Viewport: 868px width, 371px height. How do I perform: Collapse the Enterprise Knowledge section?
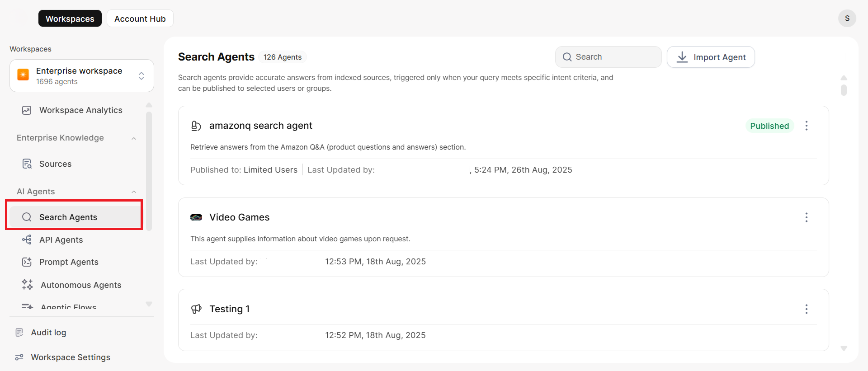pyautogui.click(x=134, y=138)
